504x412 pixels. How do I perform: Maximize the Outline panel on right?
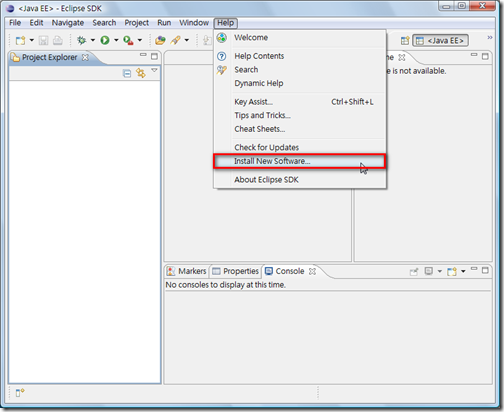[x=485, y=56]
